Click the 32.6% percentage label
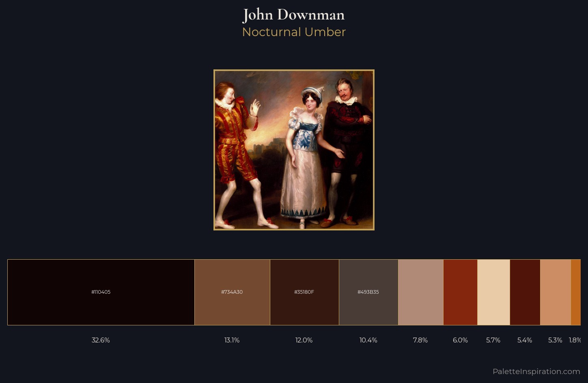The height and width of the screenshot is (383, 588). [101, 340]
